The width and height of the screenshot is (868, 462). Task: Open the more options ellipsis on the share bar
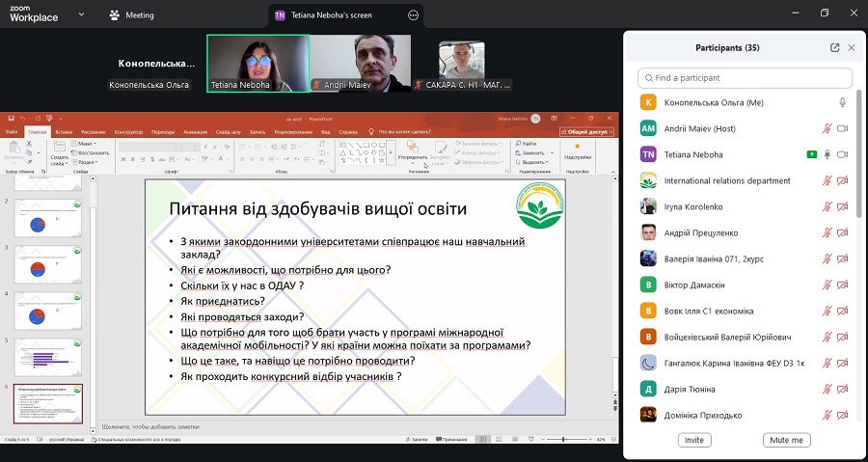pos(414,15)
